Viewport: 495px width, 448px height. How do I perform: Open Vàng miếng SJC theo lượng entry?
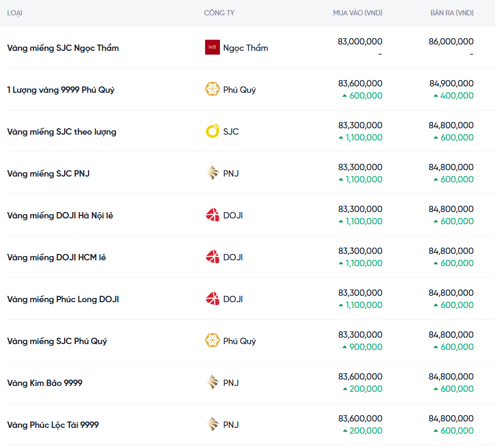point(61,131)
